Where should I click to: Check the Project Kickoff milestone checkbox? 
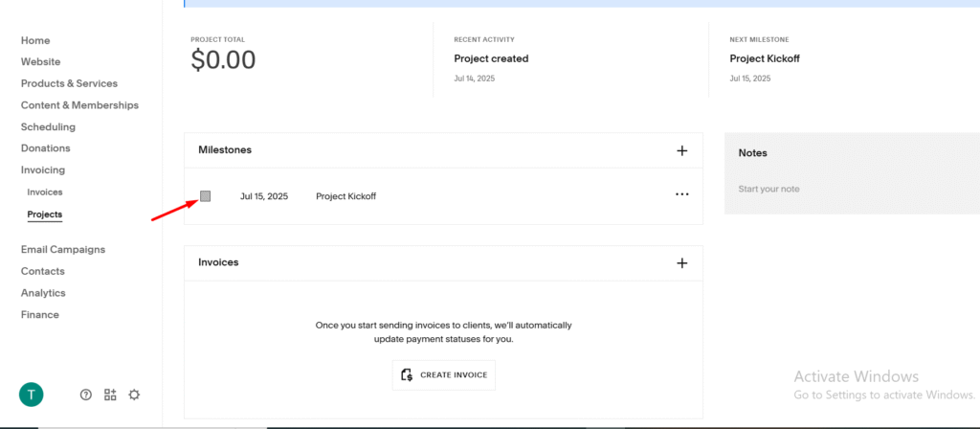(x=205, y=196)
